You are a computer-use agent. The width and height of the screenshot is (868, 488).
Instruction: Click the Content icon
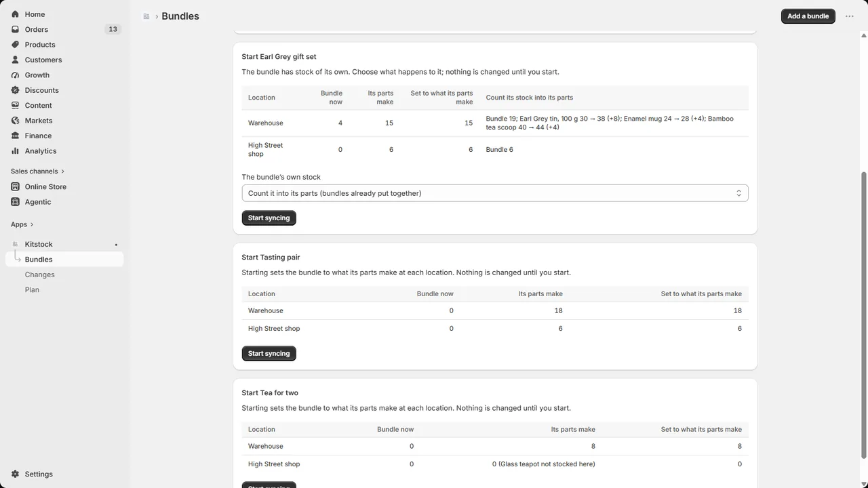[x=15, y=106]
